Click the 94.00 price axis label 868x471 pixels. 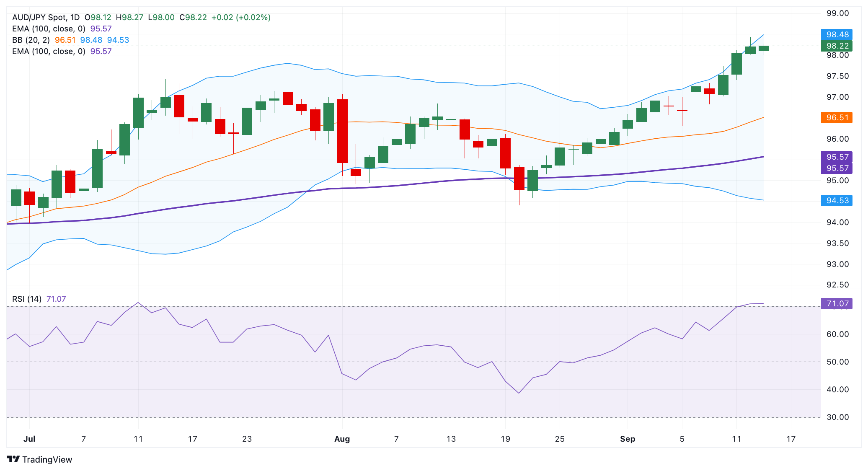click(837, 223)
